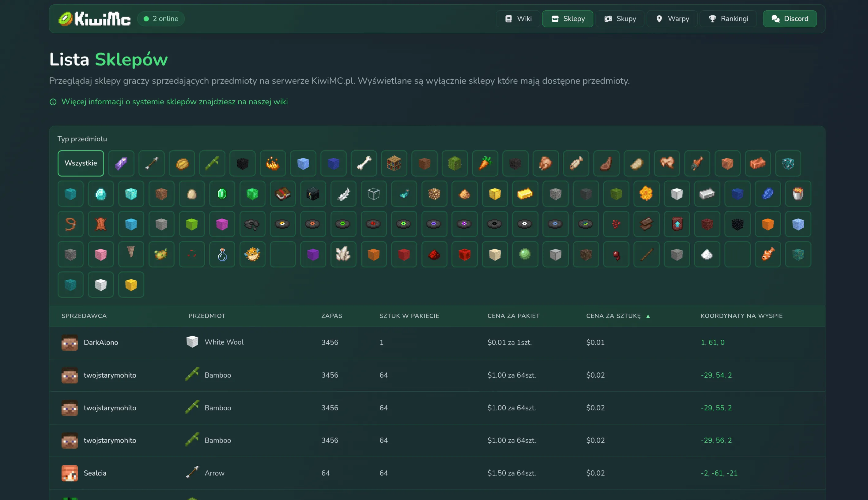868x500 pixels.
Task: Pick the cactus block filter
Action: 454,163
